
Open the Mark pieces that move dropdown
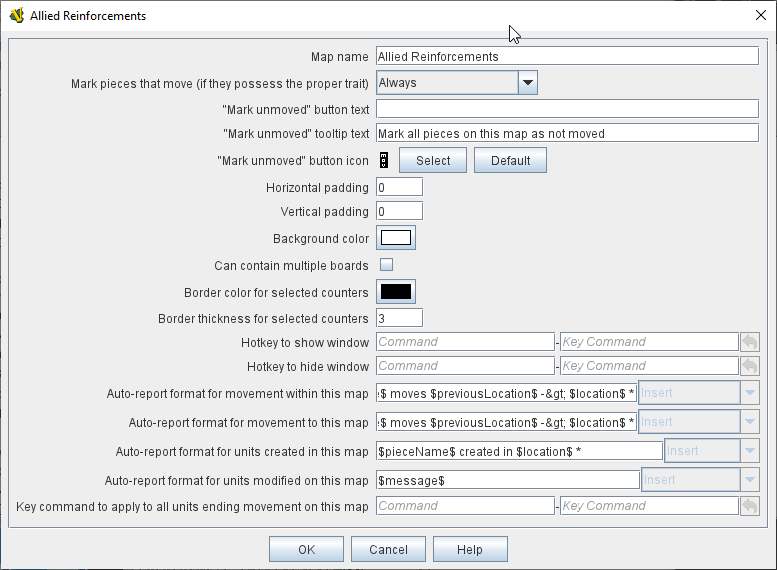click(x=528, y=83)
